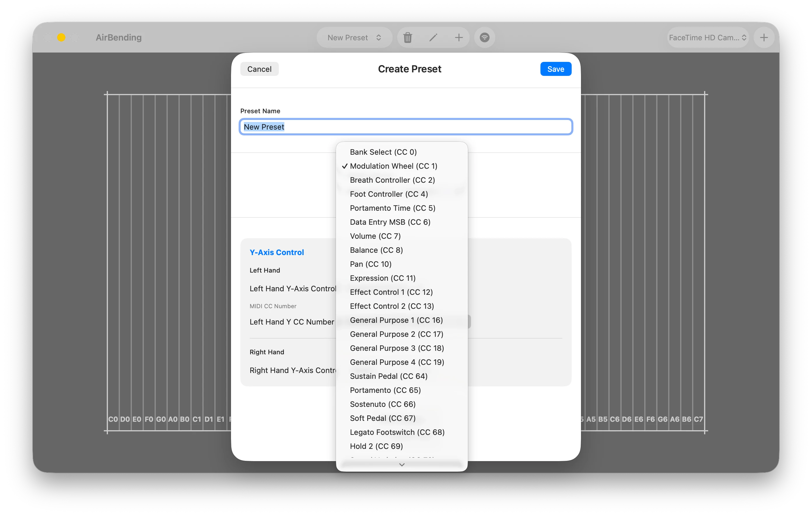The height and width of the screenshot is (516, 812).
Task: Add a preset via the toolbar plus icon
Action: point(459,37)
